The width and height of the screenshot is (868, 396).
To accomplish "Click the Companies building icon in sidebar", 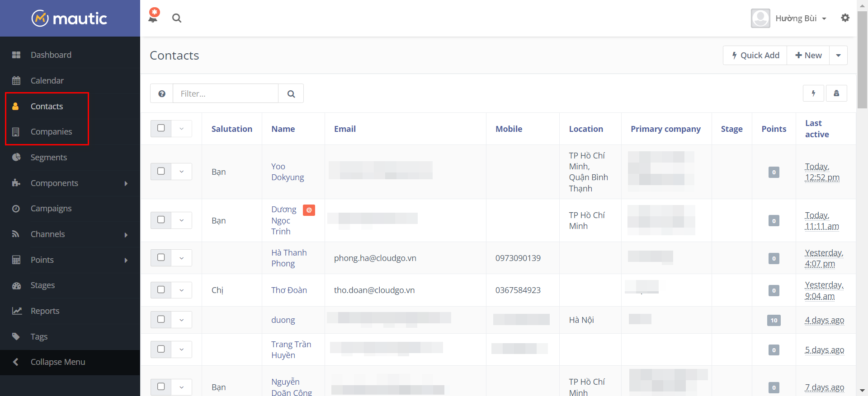I will 16,132.
